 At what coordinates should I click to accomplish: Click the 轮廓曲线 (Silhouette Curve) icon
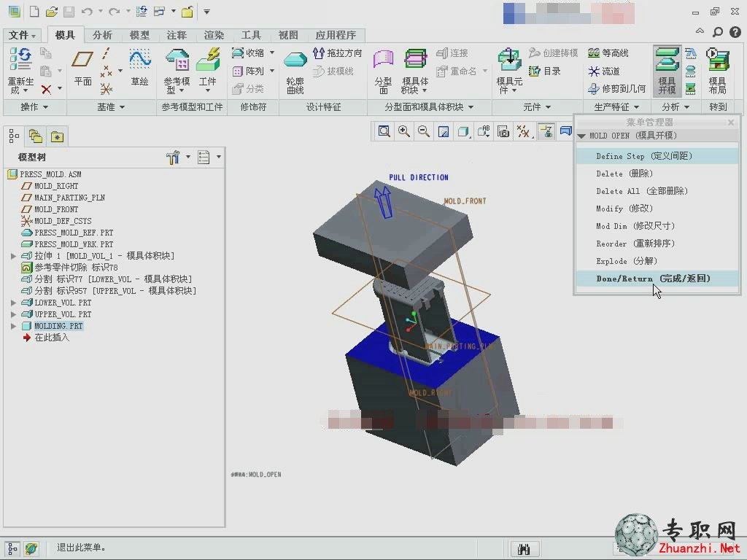295,60
